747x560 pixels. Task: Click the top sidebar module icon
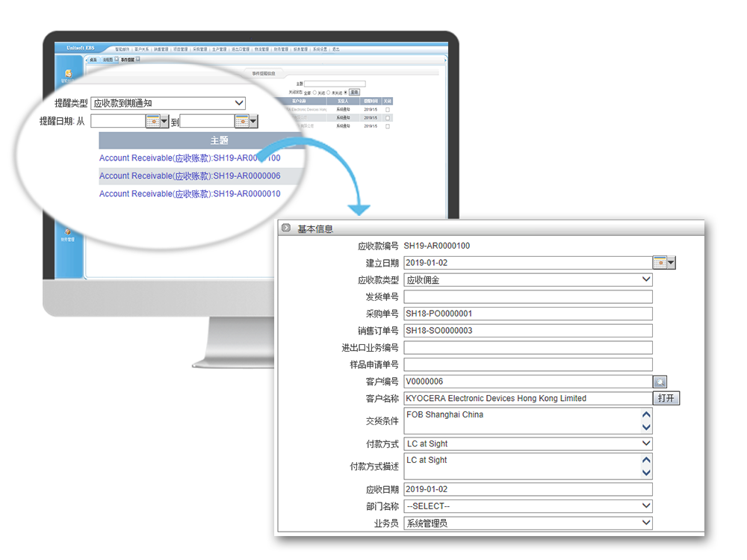(68, 74)
